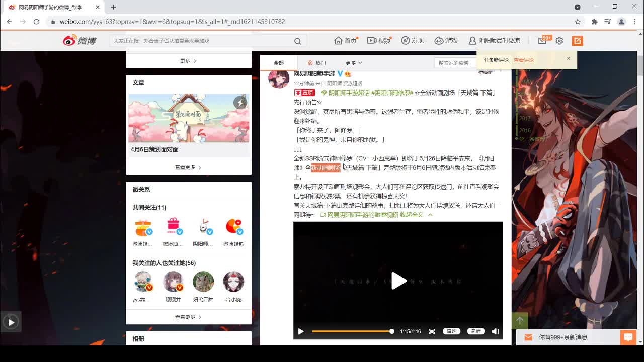
Task: Switch to the 热门 tab
Action: (x=317, y=63)
